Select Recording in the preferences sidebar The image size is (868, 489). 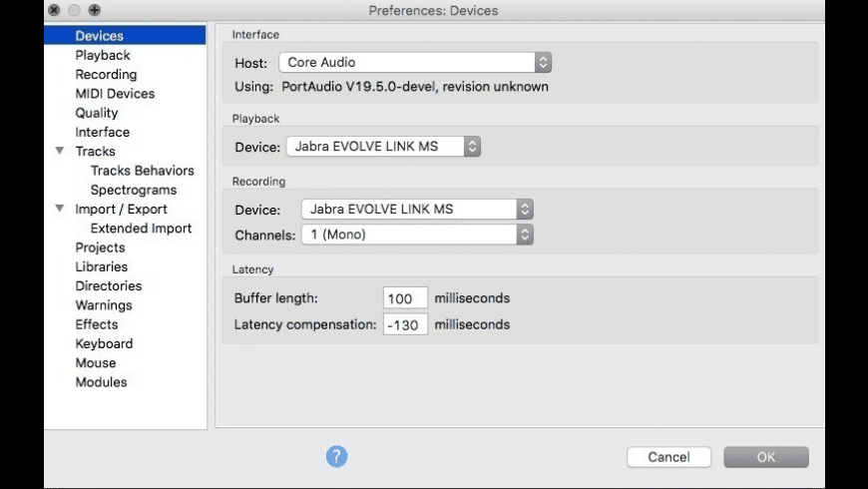point(106,74)
